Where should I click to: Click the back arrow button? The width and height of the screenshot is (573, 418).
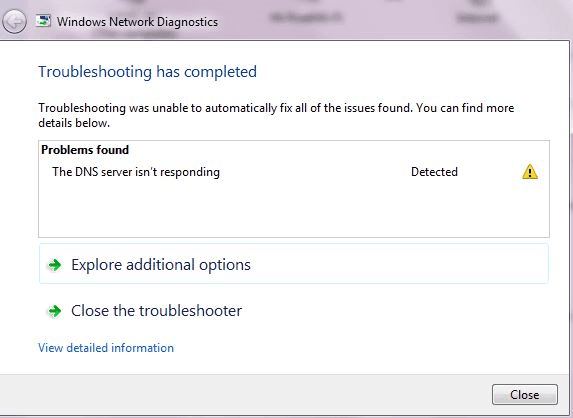point(14,21)
